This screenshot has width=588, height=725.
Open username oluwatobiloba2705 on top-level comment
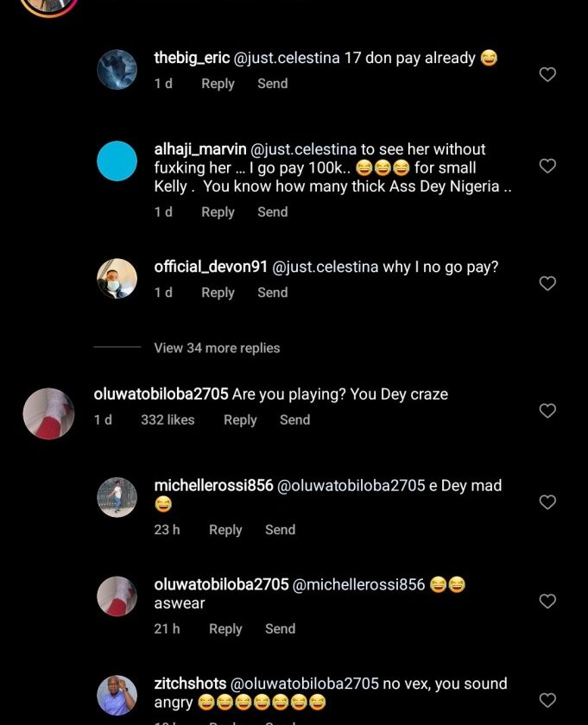tap(161, 394)
